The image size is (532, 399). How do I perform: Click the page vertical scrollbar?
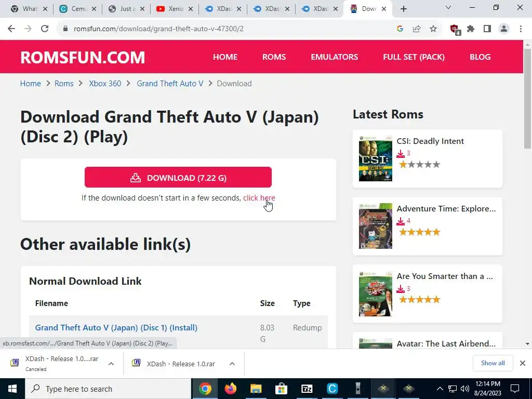coord(528,99)
